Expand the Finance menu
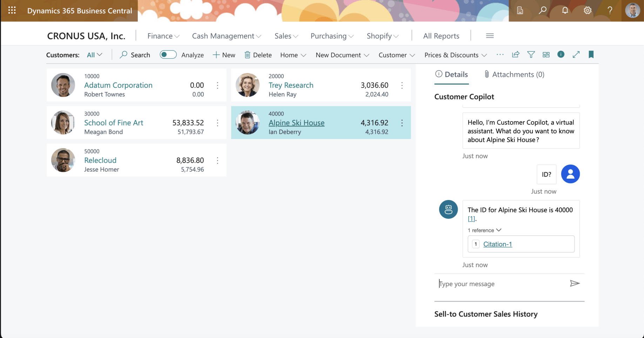The image size is (644, 338). point(163,36)
